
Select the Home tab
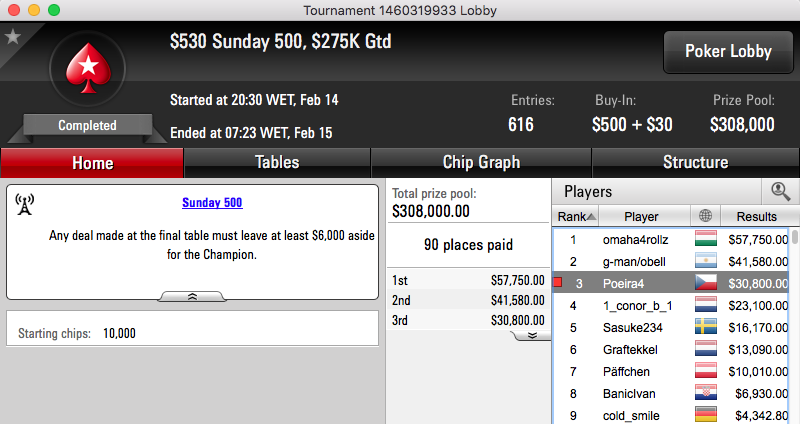point(92,163)
